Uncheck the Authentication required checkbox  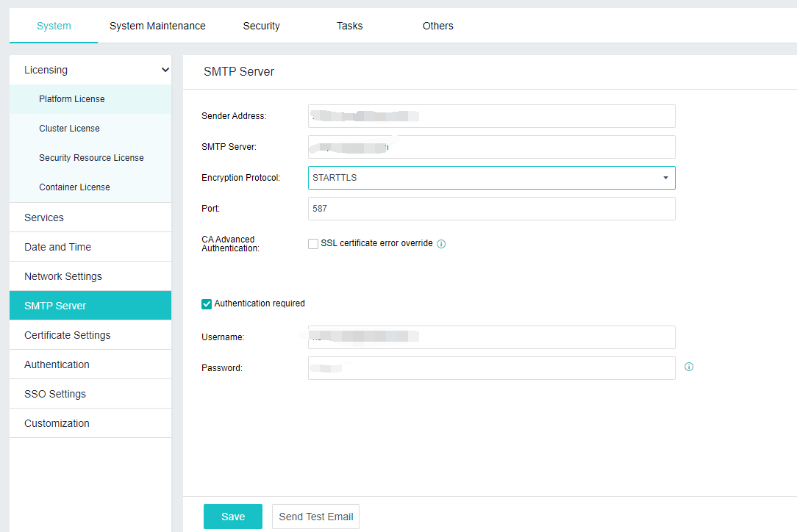coord(207,304)
